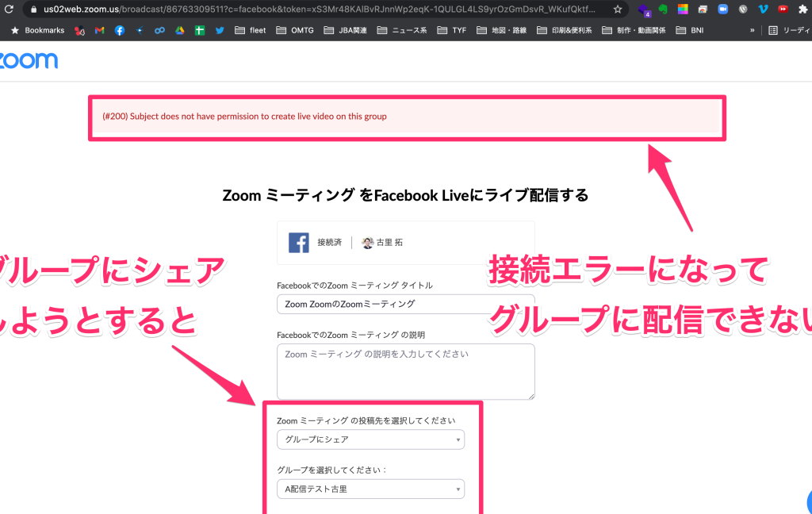Click the label FacebookでのZoom ミーティング の説明
The image size is (812, 514).
(351, 336)
